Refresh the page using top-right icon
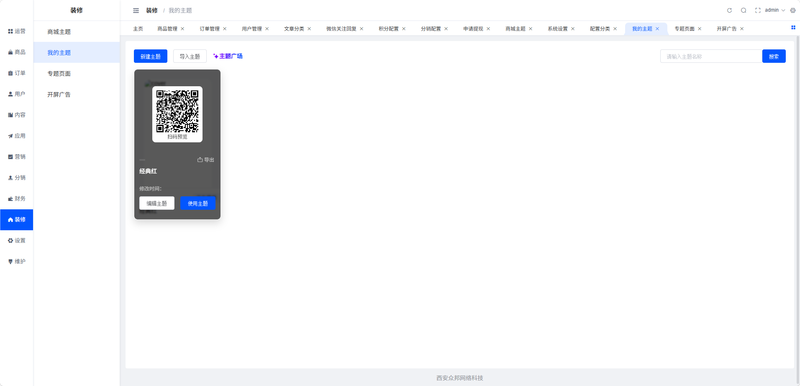Image resolution: width=800 pixels, height=386 pixels. 729,10
